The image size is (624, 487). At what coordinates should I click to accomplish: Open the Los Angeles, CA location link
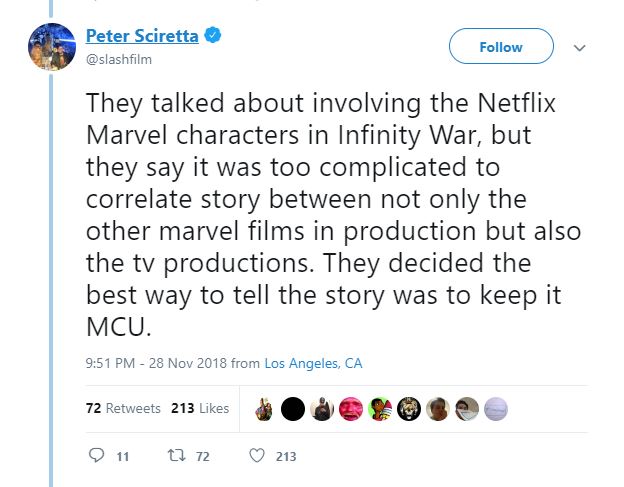pos(313,364)
